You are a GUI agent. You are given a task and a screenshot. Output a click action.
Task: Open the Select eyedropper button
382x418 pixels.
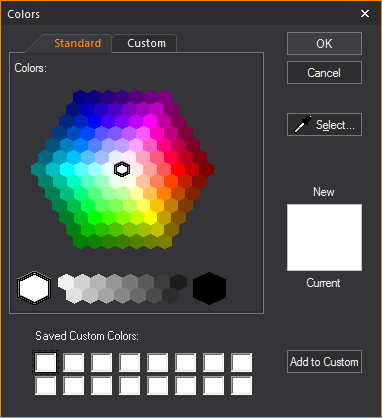[x=324, y=125]
